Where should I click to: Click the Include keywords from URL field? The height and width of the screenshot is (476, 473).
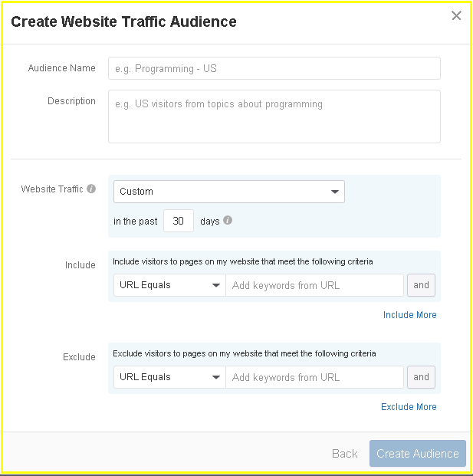[314, 285]
